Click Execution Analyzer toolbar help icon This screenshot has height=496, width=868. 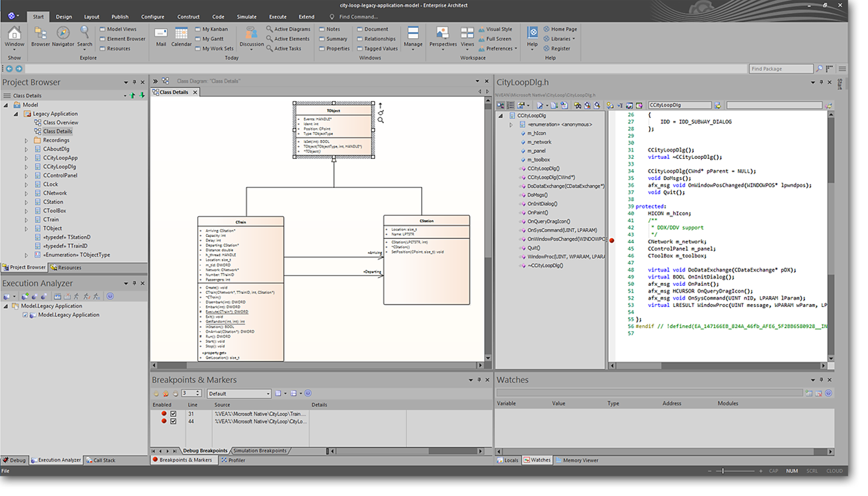click(110, 296)
